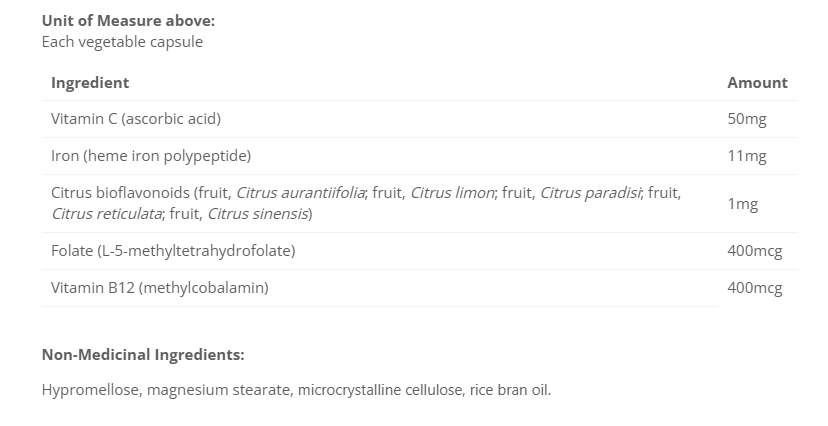This screenshot has height=426, width=828.
Task: Click the Amount column header
Action: 757,83
